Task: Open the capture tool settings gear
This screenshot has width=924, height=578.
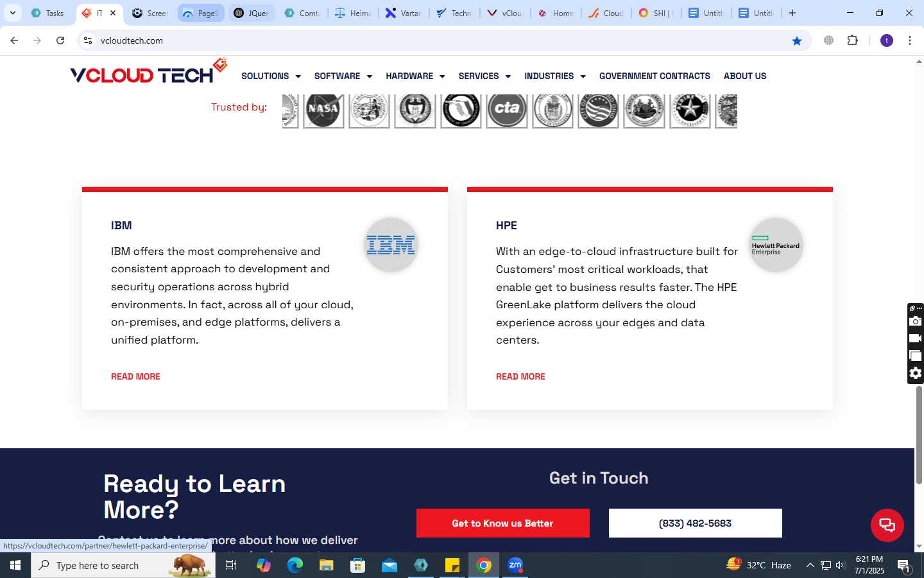Action: click(916, 373)
